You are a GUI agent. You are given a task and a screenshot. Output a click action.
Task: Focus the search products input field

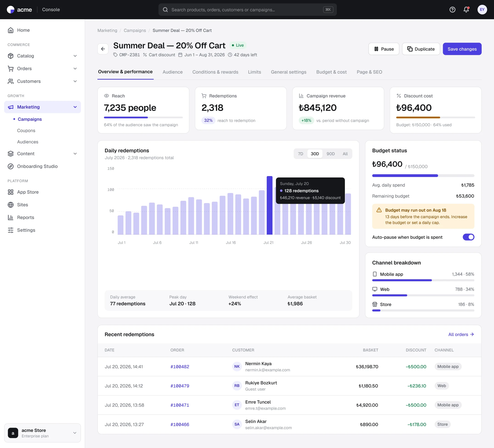click(x=247, y=10)
